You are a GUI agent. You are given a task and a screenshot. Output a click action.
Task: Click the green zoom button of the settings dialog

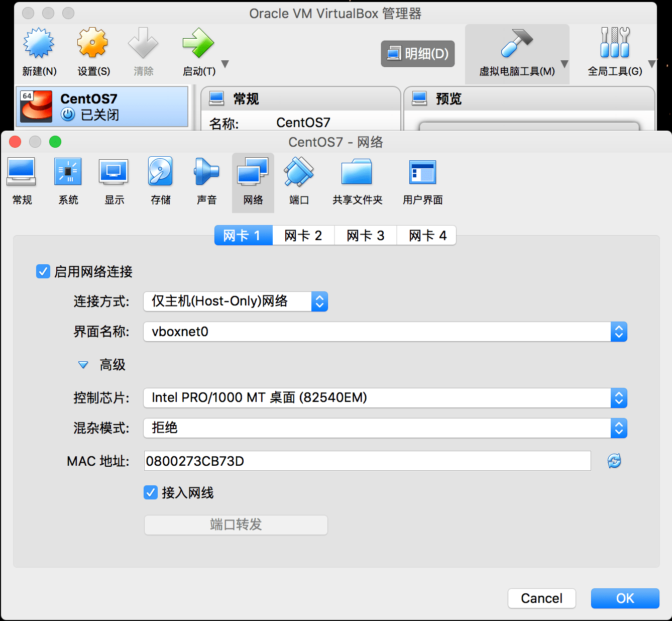point(55,142)
